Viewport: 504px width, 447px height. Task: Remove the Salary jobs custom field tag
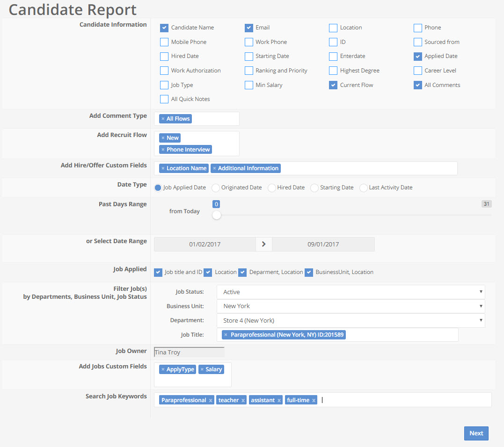coord(202,369)
